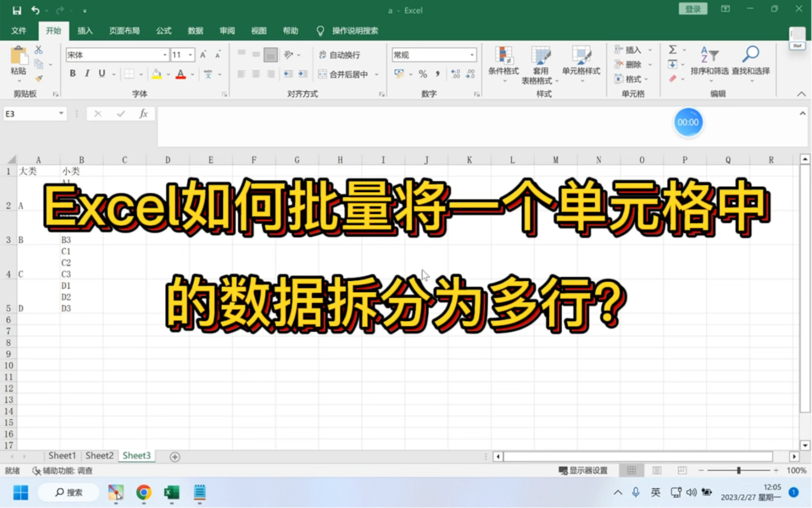Open the font name 宋体 dropdown
This screenshot has height=508, width=812.
click(165, 55)
